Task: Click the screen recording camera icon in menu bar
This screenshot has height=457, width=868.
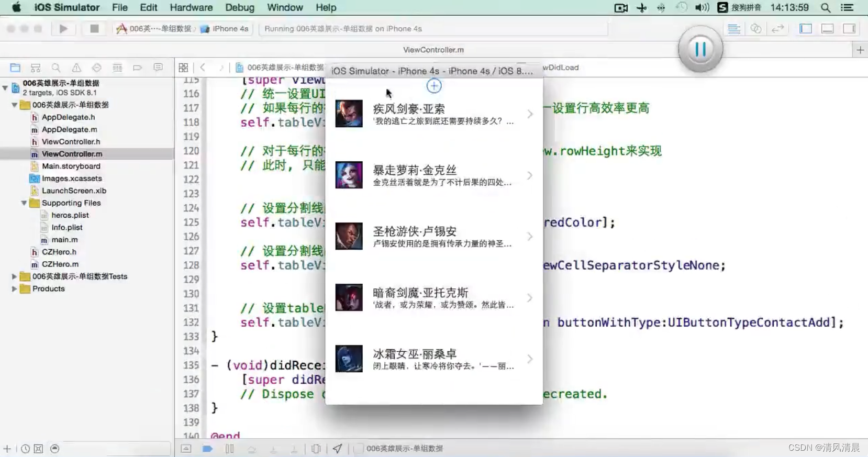Action: tap(621, 8)
